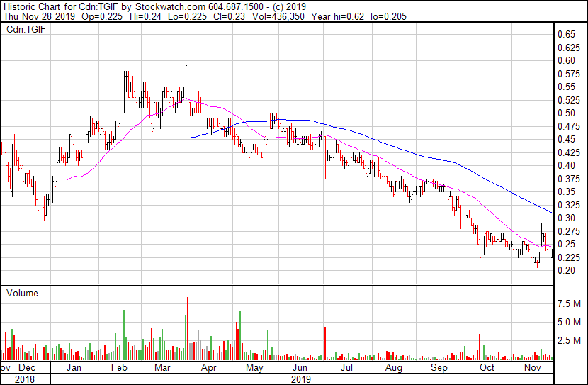The height and width of the screenshot is (385, 588).
Task: Select the Apr month label
Action: 208,367
